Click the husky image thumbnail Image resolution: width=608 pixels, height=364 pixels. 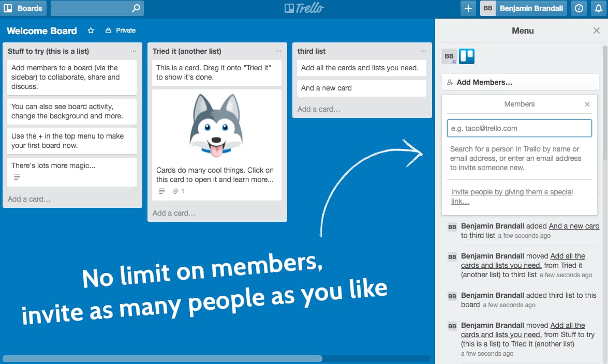coord(216,126)
